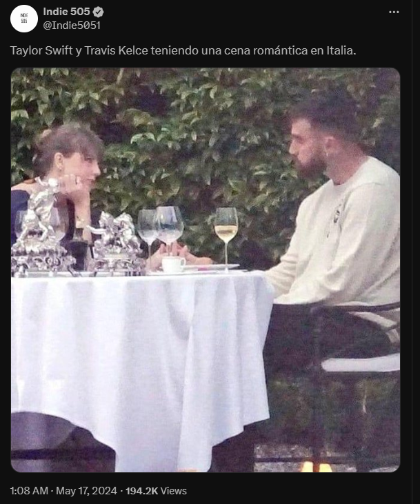The image size is (420, 504).
Task: Click the word Views beside 194.2K
Action: [174, 491]
